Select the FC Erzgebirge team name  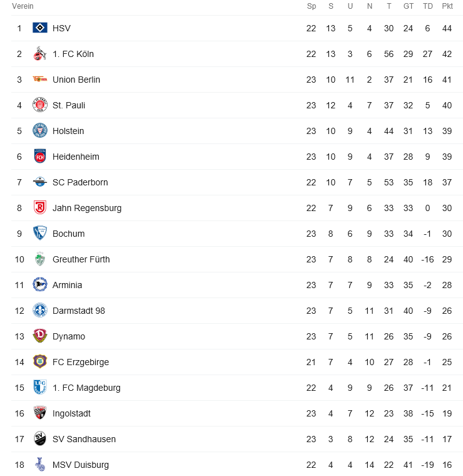click(81, 362)
